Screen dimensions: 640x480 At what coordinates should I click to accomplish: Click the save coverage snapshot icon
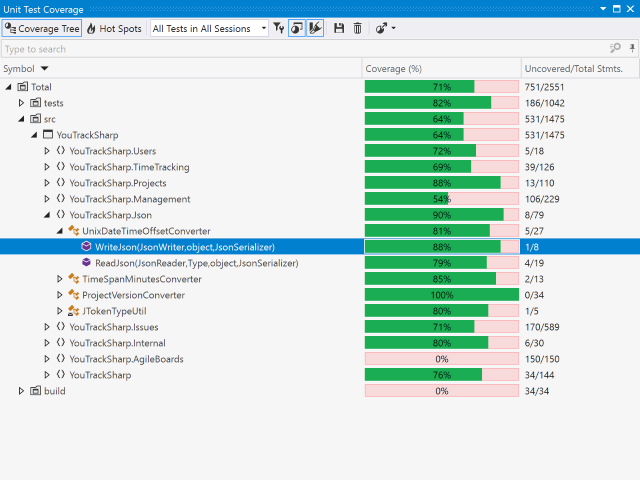point(339,29)
